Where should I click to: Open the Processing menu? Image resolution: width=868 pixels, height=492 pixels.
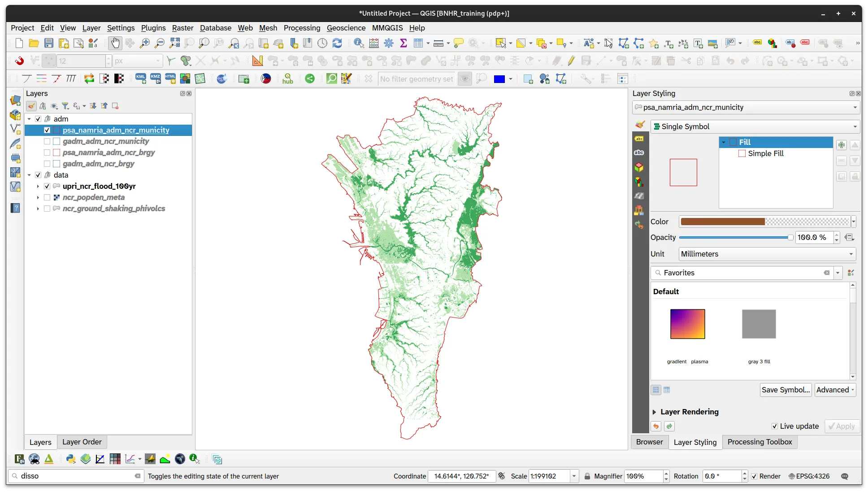302,28
